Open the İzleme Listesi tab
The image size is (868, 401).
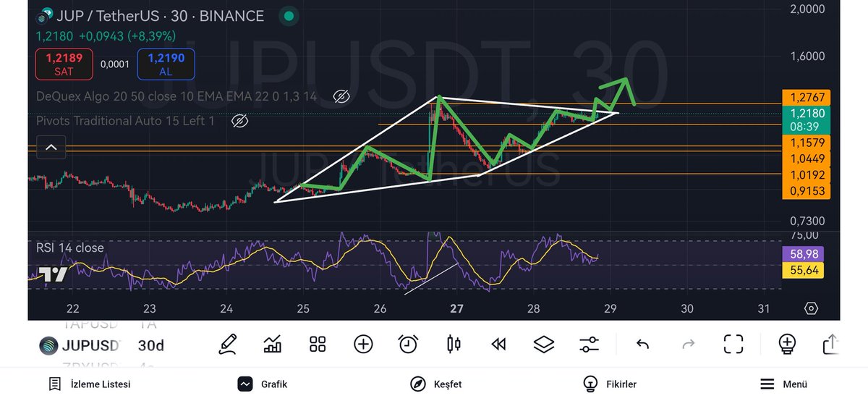[x=89, y=384]
